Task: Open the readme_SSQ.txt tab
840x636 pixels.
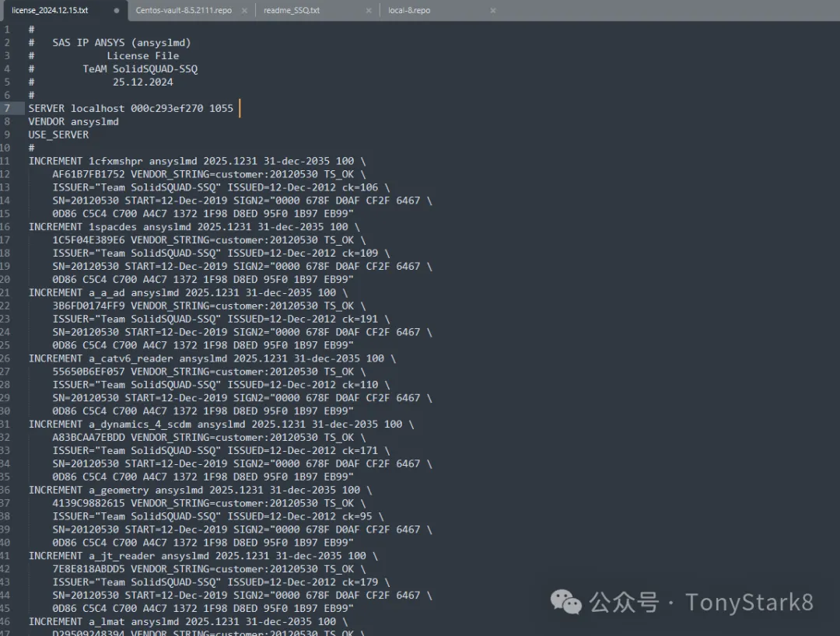Action: tap(292, 10)
